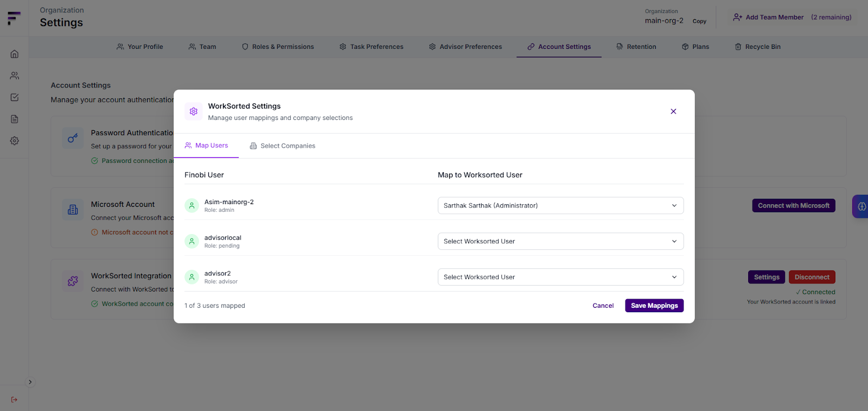Click the tasks checkmark sidebar icon
Viewport: 868px width, 411px height.
click(x=15, y=97)
